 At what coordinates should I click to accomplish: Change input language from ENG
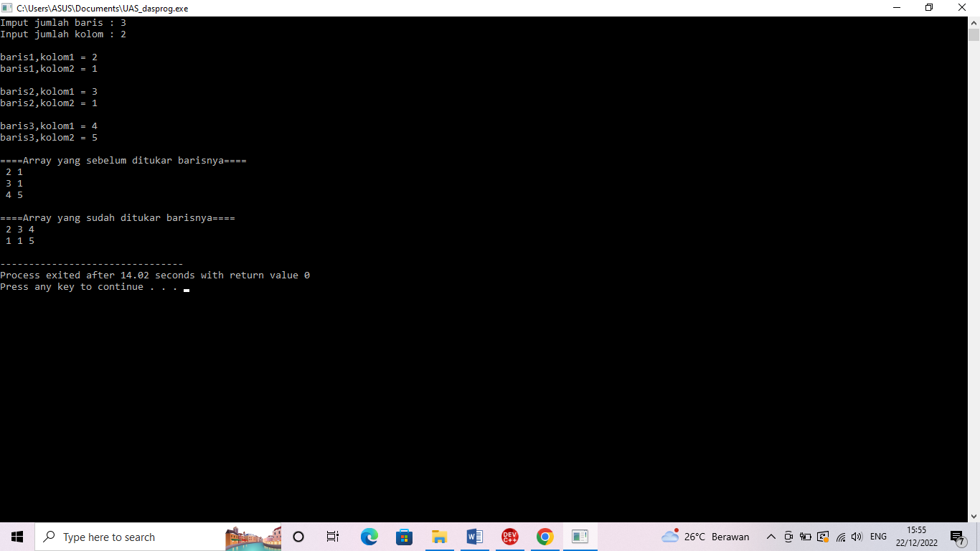878,537
